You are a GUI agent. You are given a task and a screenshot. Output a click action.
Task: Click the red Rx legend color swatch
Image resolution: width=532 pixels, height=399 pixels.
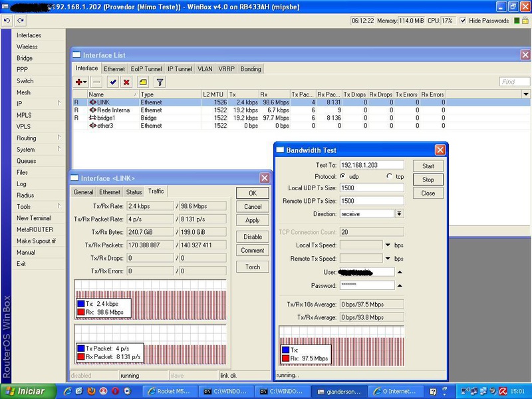(x=81, y=311)
